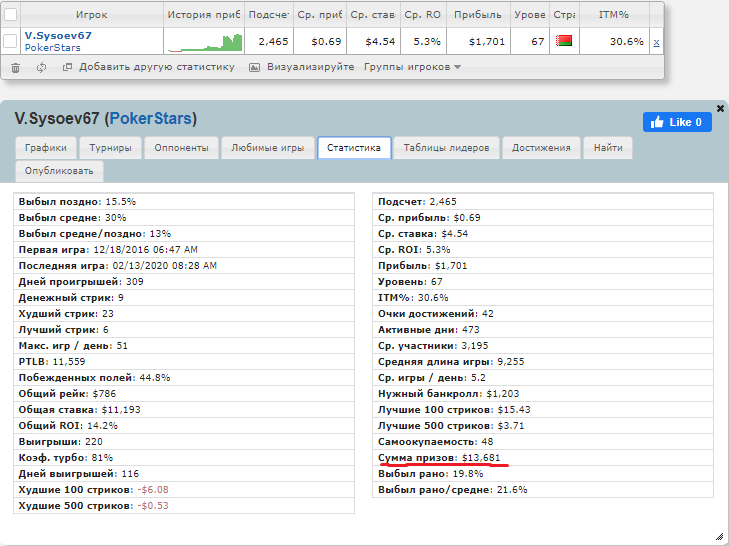Viewport: 729px width, 546px height.
Task: Tick the V.Sysoev67 row checkbox
Action: tap(10, 41)
